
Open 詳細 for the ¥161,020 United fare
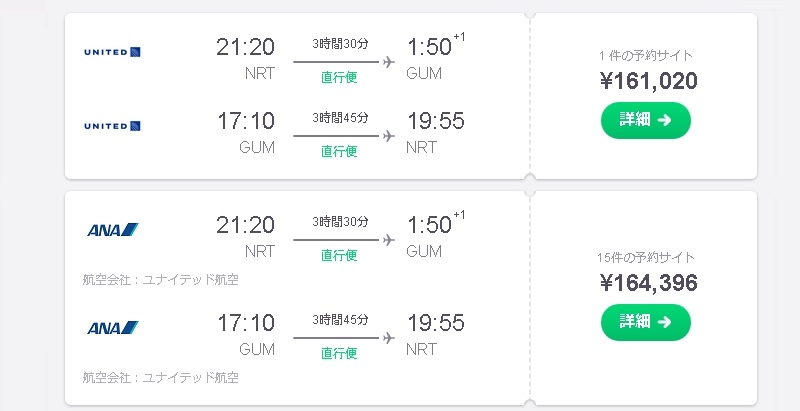(645, 120)
